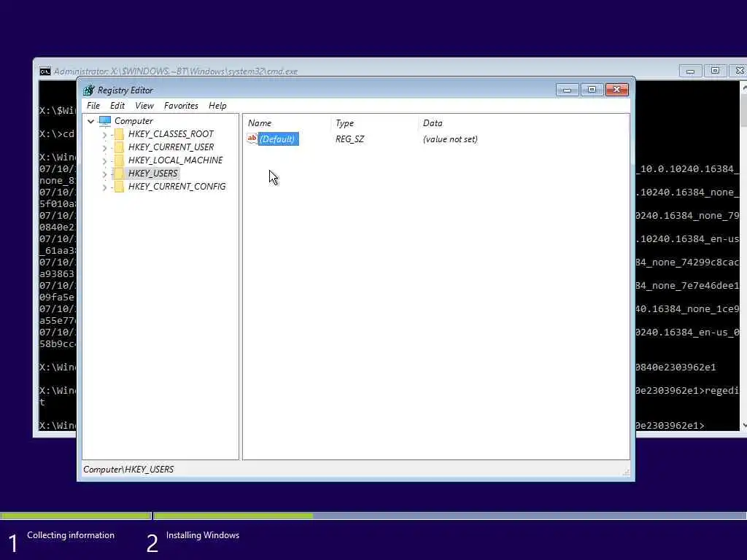
Task: Maximize the cmd.exe Administrator window
Action: point(715,71)
